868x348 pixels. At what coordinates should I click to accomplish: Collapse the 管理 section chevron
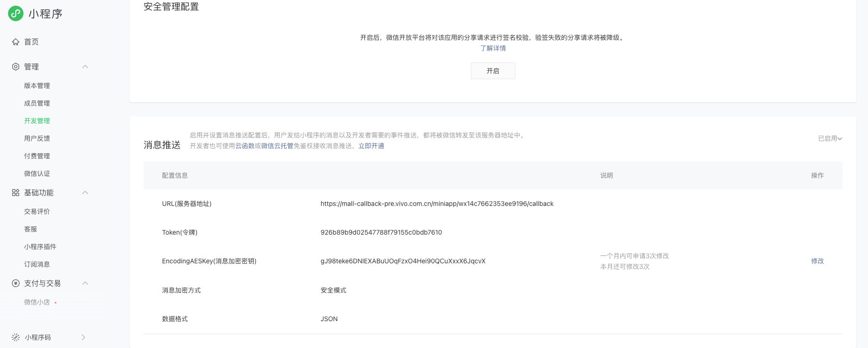pyautogui.click(x=85, y=67)
